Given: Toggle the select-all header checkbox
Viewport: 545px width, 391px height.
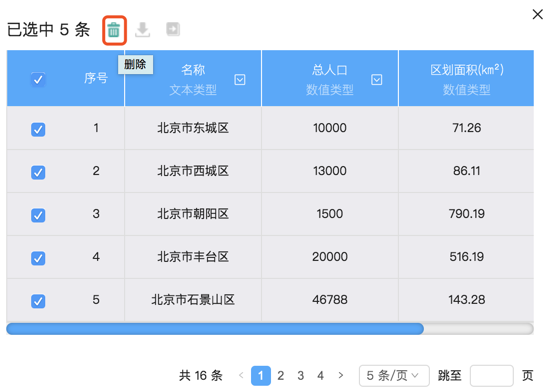Looking at the screenshot, I should coord(38,80).
